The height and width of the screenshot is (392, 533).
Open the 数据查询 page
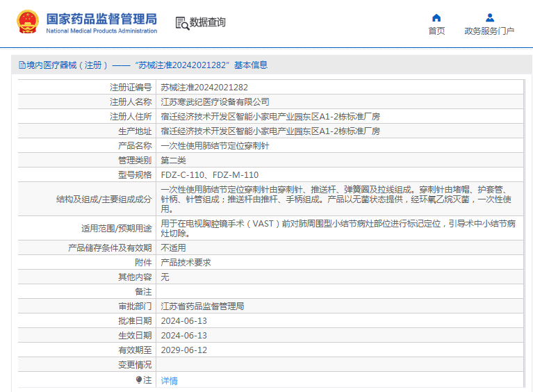coord(207,22)
